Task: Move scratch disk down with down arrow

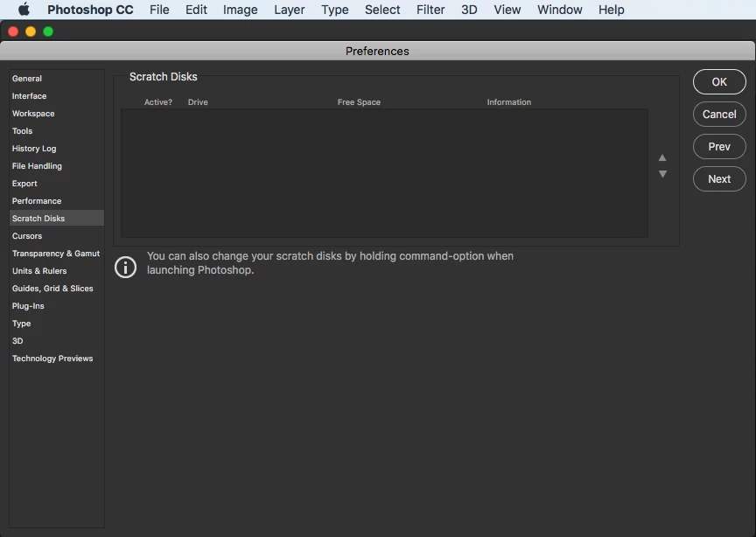Action: 662,174
